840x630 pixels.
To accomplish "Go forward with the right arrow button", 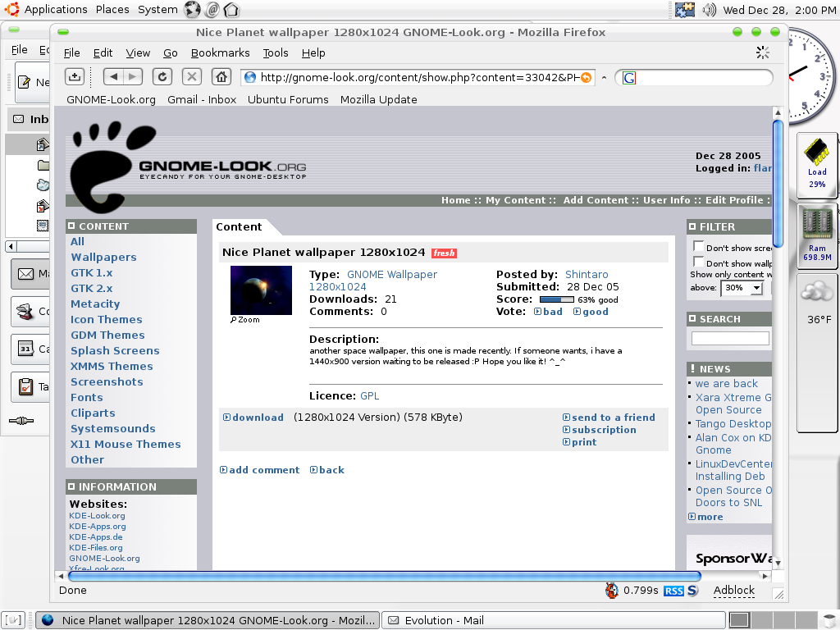I will pyautogui.click(x=133, y=77).
